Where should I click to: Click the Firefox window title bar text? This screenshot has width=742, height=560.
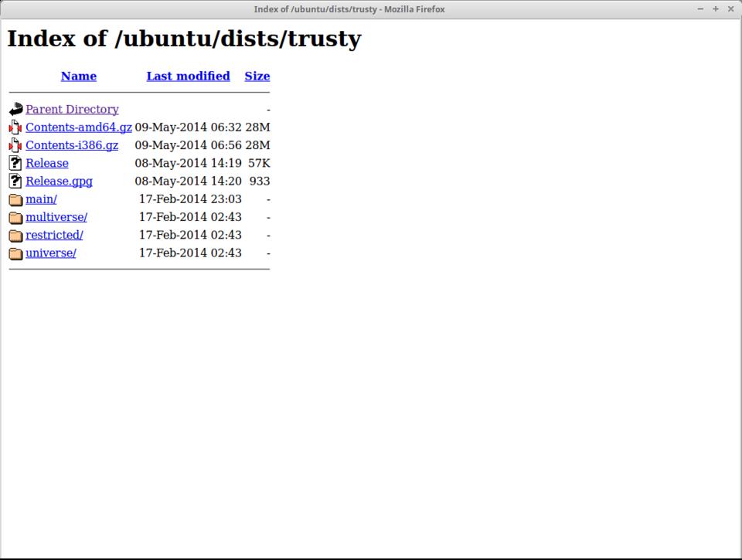(x=349, y=9)
